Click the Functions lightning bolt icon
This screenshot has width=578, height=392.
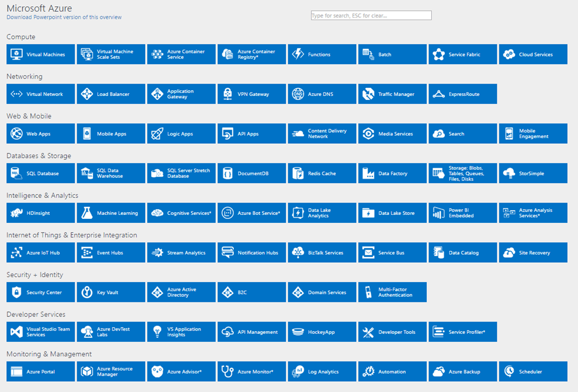coord(298,54)
